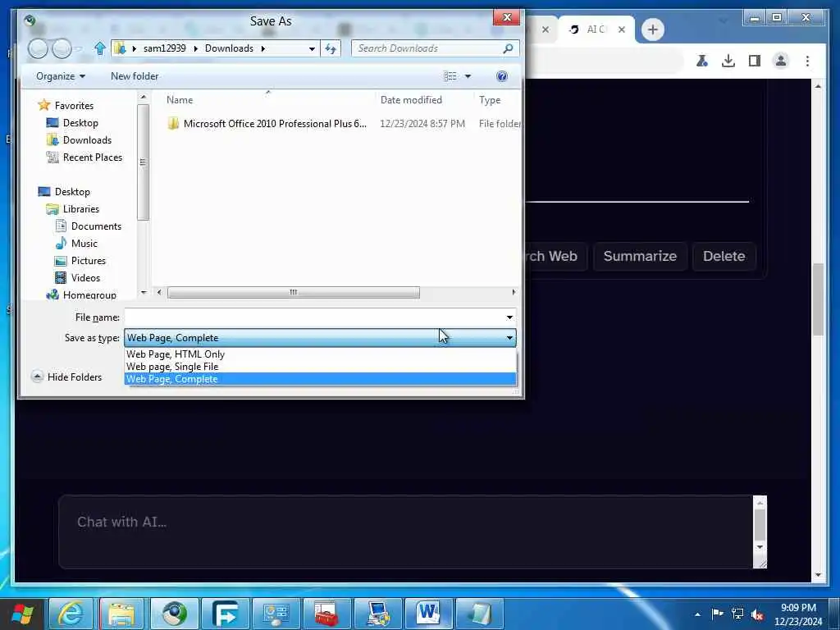Image resolution: width=840 pixels, height=630 pixels.
Task: Select Web page, Single File type
Action: [320, 367]
